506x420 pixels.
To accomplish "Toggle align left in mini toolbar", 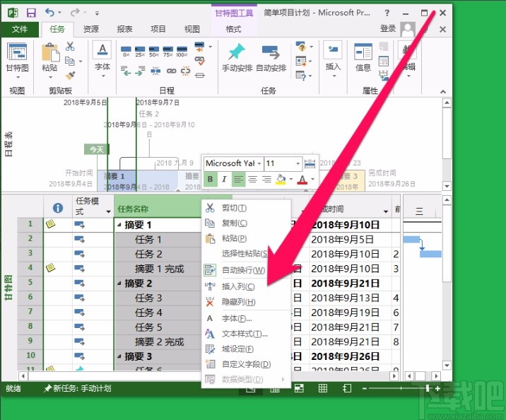I will pos(238,179).
